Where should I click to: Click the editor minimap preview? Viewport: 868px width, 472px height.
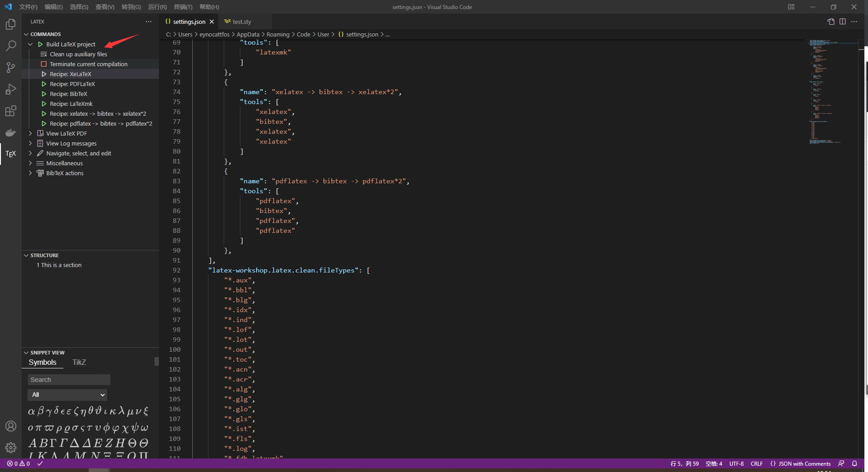point(832,92)
